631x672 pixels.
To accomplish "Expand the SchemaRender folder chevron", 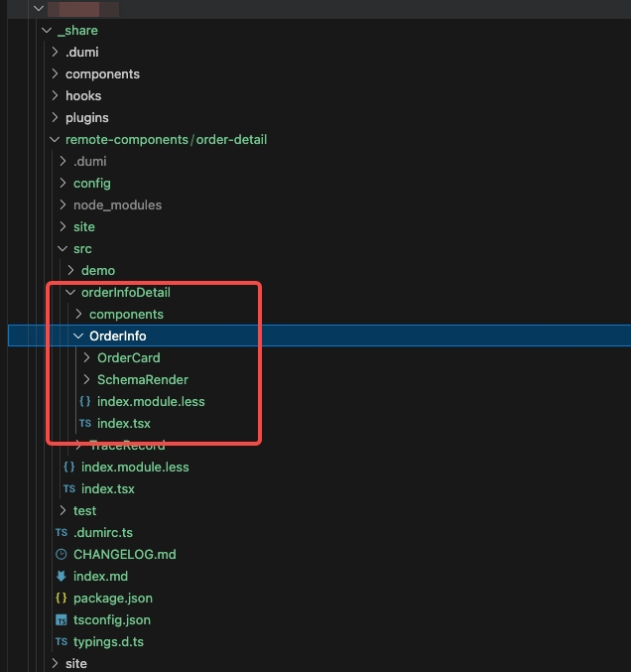I will click(x=86, y=379).
